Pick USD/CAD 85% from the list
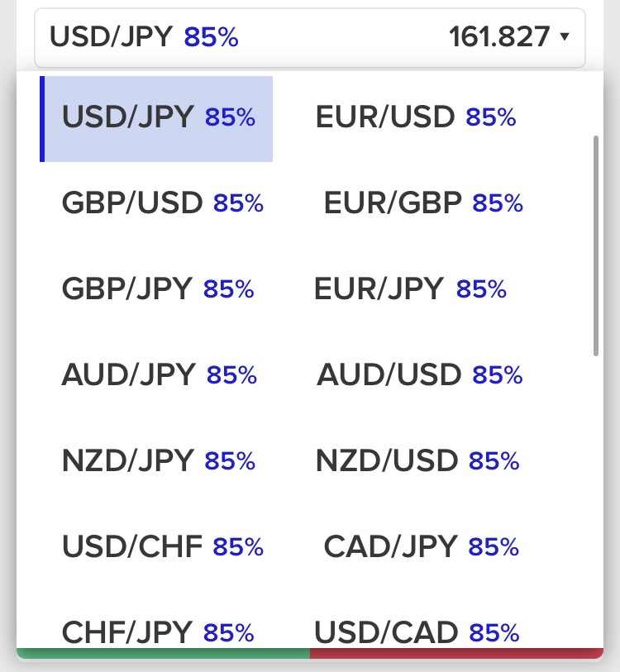620x672 pixels. 417,632
